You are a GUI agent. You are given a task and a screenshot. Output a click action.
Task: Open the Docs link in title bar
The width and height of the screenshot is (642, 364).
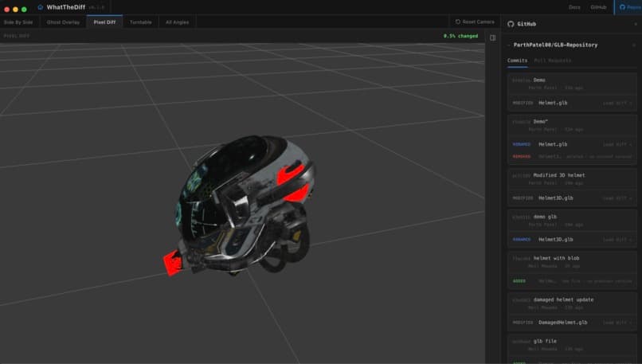click(x=574, y=7)
